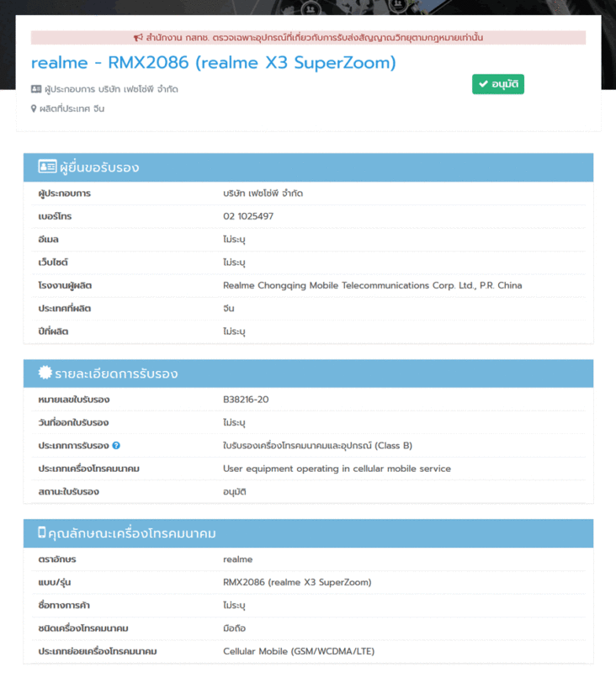Click the Realme Chongqing Mobile Telecommunications manufacturer text
The height and width of the screenshot is (673, 616).
click(x=372, y=285)
